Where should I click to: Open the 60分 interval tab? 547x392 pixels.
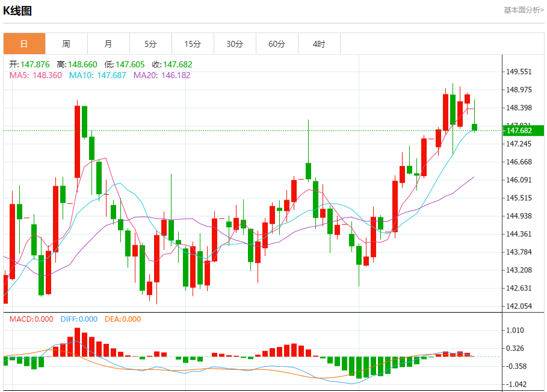(277, 44)
